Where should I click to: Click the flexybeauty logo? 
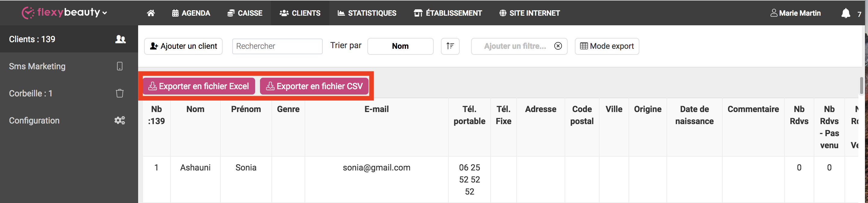(x=61, y=12)
